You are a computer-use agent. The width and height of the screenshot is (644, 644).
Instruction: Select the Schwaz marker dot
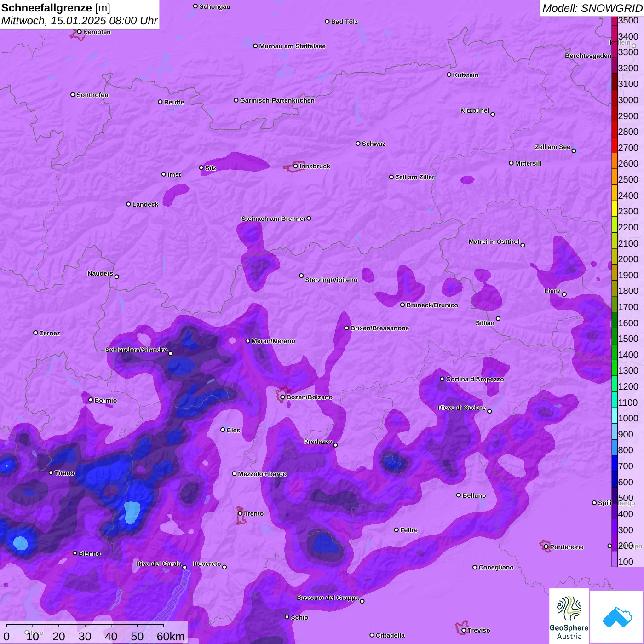click(x=358, y=144)
